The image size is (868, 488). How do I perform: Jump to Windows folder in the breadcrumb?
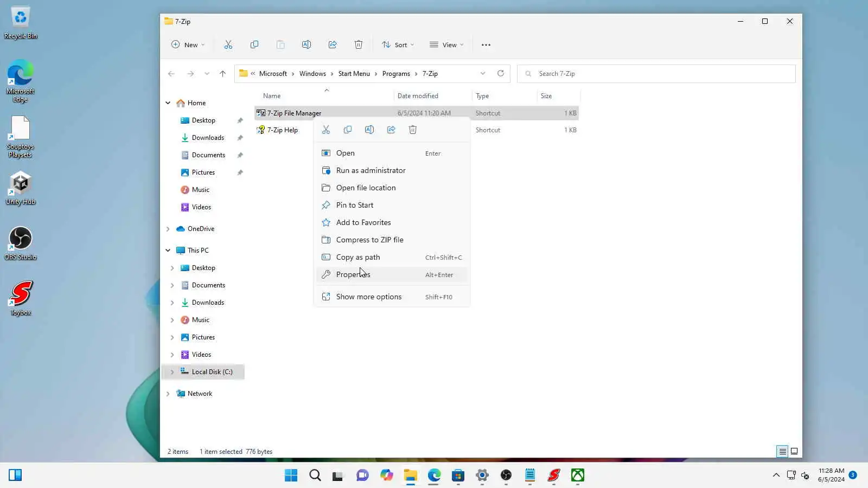[x=312, y=74]
